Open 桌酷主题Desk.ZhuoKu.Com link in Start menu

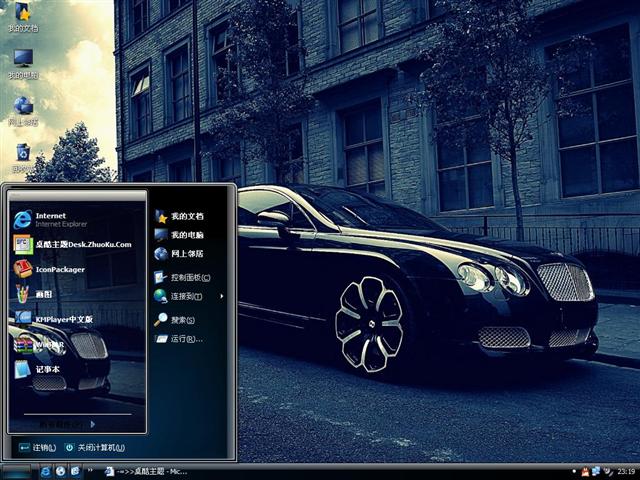point(82,244)
